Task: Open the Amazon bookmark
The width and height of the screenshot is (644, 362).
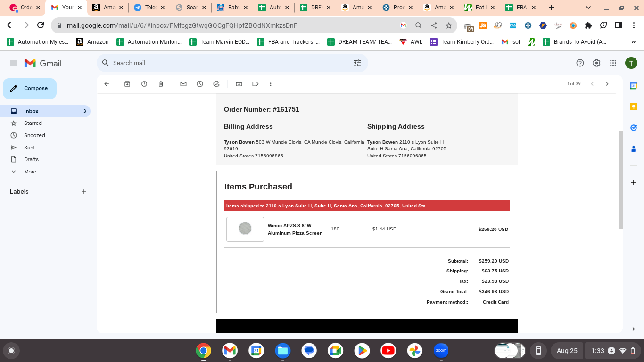Action: click(x=93, y=42)
